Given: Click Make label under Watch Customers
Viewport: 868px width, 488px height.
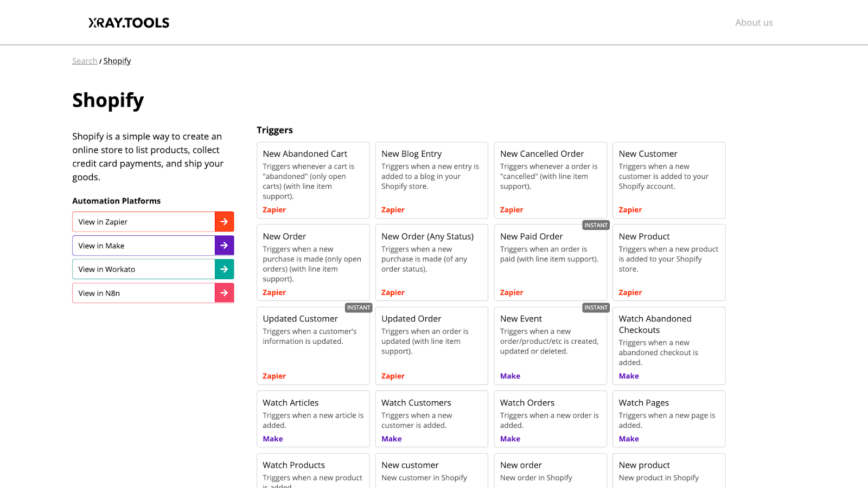Looking at the screenshot, I should 391,439.
